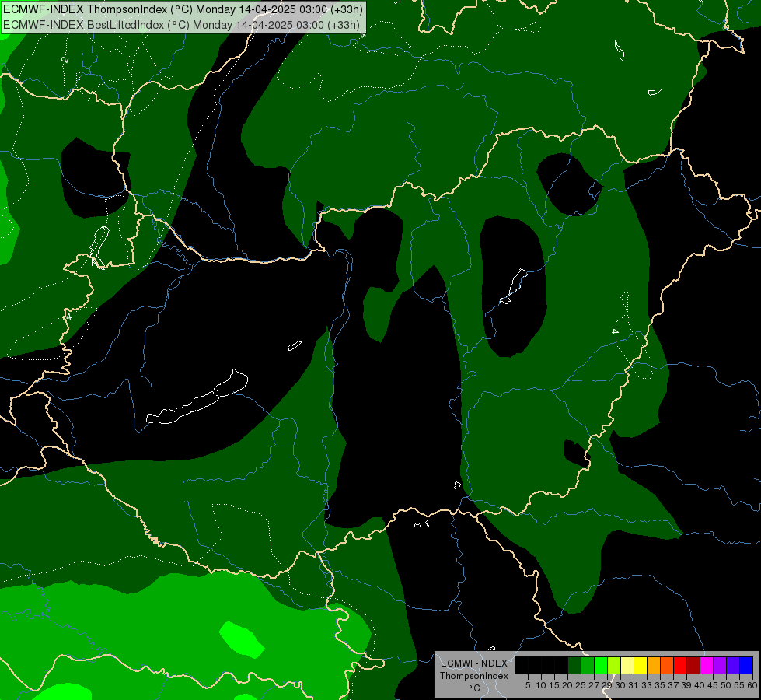Click the legend label ECMWF-INDEX
The image size is (761, 700).
(474, 663)
